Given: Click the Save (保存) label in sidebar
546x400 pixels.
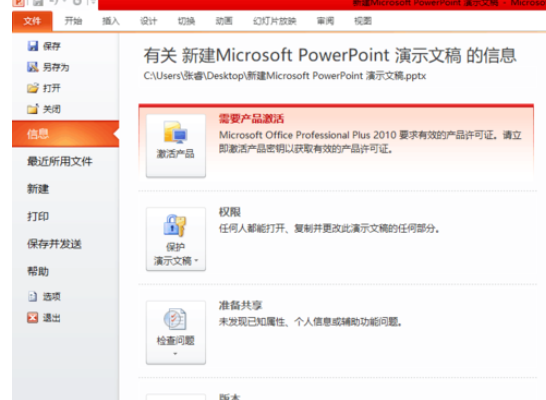Looking at the screenshot, I should 52,46.
